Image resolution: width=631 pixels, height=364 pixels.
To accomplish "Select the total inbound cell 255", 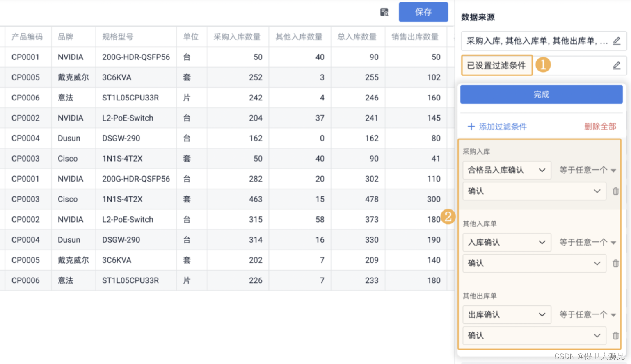I will coord(358,77).
